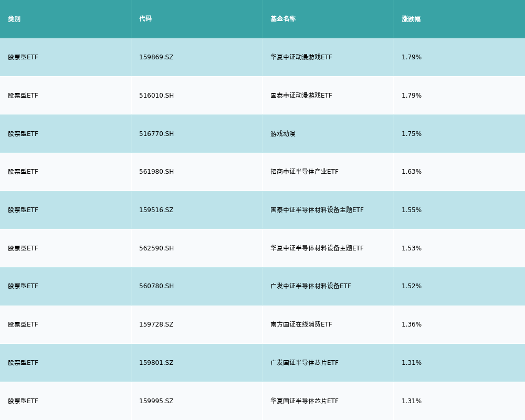Click the 1.53% change value
This screenshot has height=420, width=525.
[412, 248]
